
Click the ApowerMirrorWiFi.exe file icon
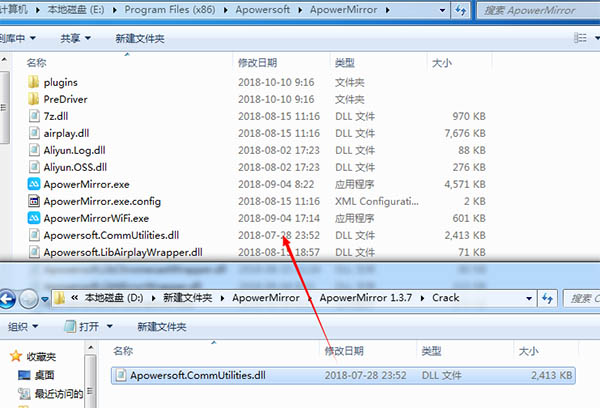point(35,218)
